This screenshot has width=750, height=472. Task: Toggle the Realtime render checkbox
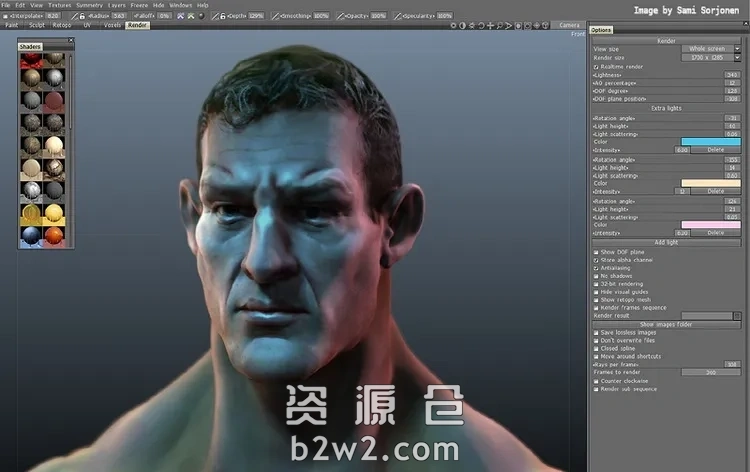[x=597, y=66]
